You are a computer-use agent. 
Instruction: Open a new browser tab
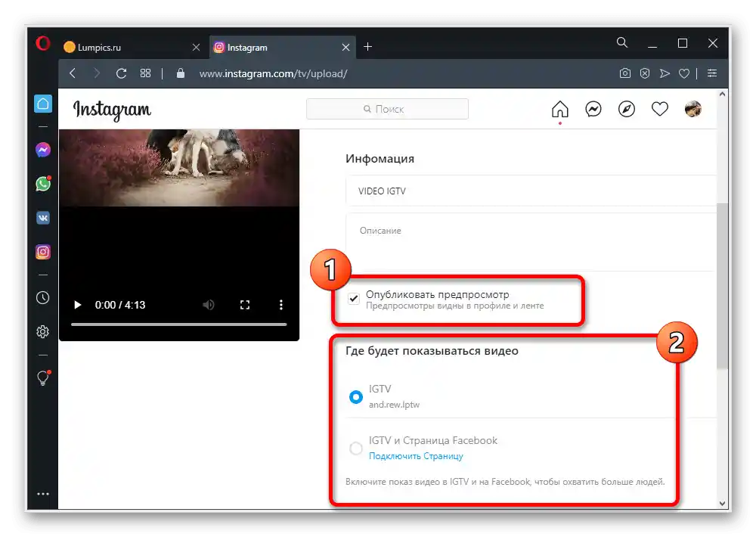point(368,47)
